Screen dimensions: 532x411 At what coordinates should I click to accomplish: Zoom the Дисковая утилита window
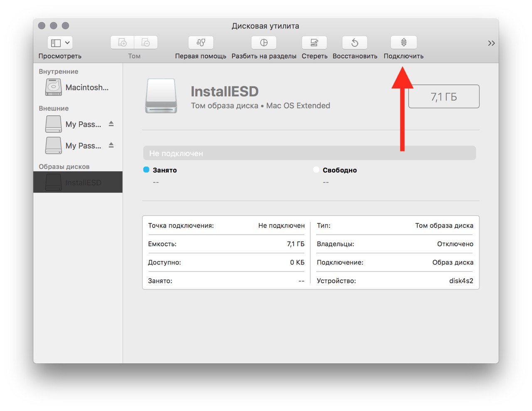[x=65, y=26]
